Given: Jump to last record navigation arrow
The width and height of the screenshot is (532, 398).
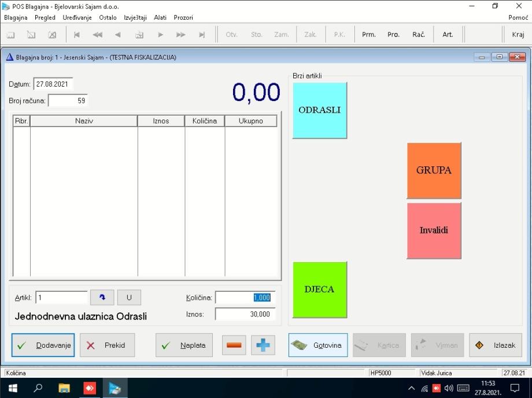Looking at the screenshot, I should [202, 35].
